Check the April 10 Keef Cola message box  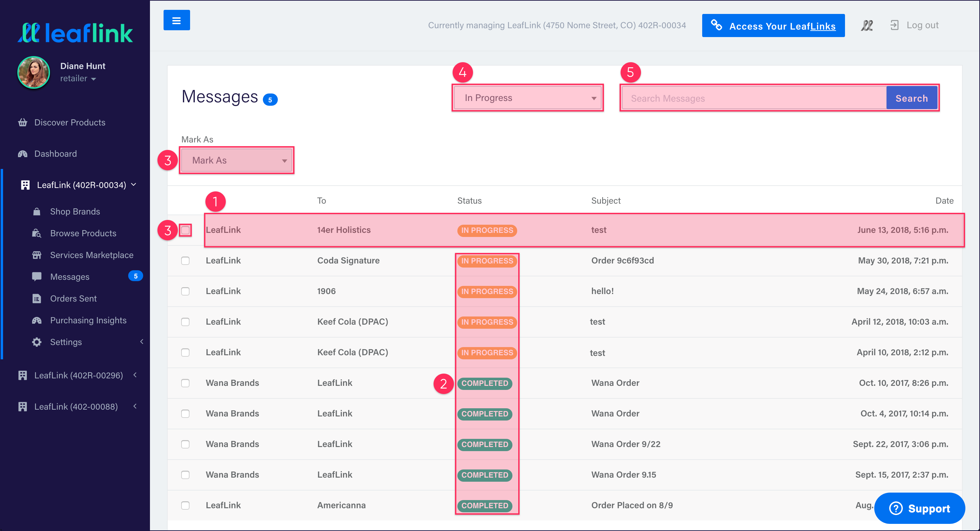185,353
